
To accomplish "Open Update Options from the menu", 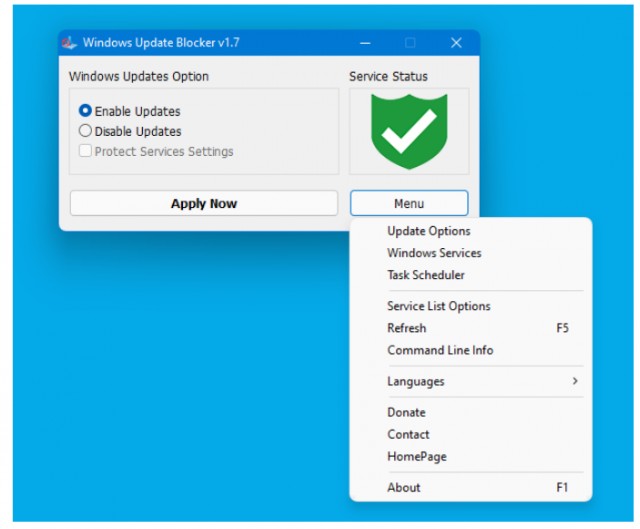I will (428, 231).
